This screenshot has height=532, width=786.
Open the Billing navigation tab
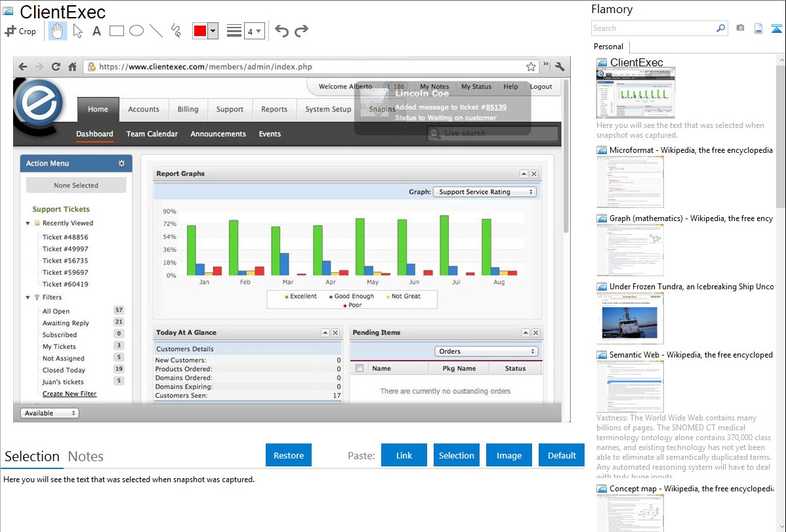pos(188,110)
